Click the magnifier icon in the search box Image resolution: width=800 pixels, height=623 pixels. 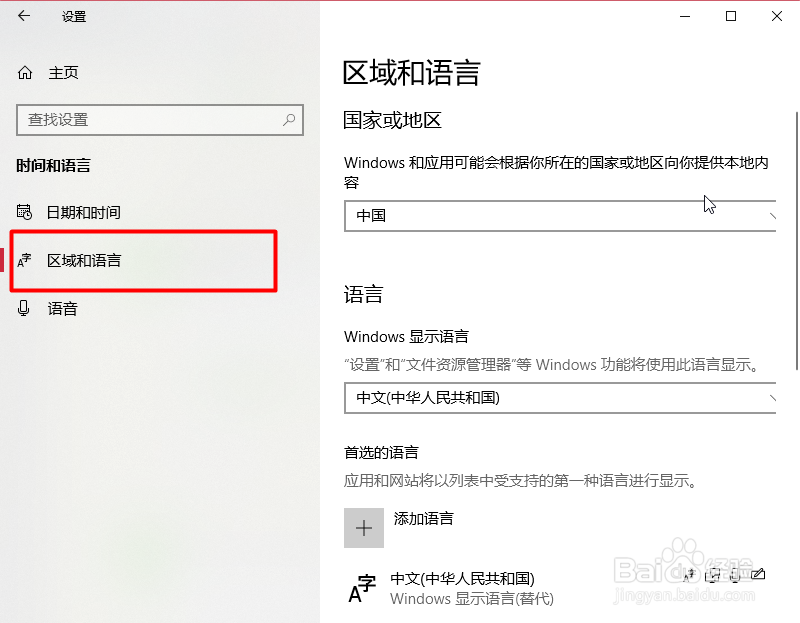[289, 119]
